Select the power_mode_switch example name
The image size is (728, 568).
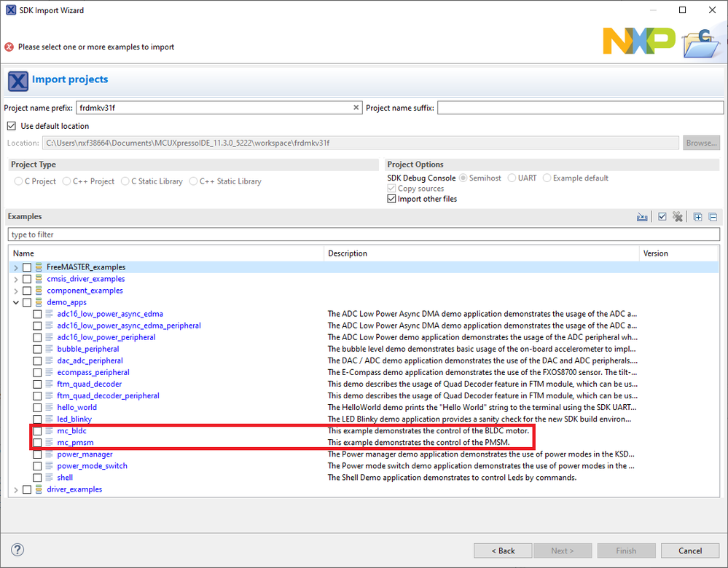[x=92, y=466]
